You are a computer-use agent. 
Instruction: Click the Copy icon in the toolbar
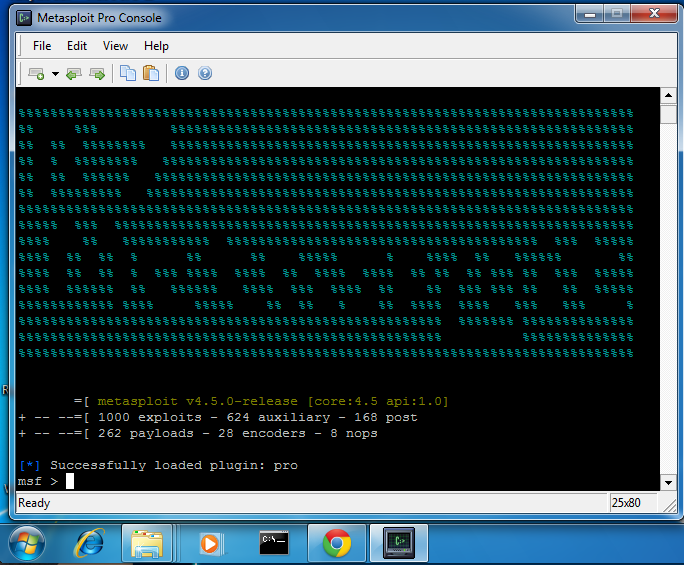click(128, 73)
